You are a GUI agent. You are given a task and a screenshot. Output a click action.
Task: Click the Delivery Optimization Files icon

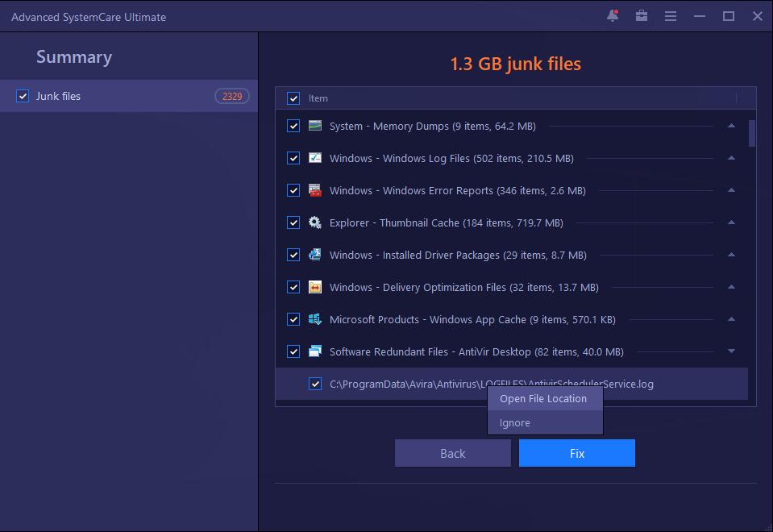(x=315, y=287)
